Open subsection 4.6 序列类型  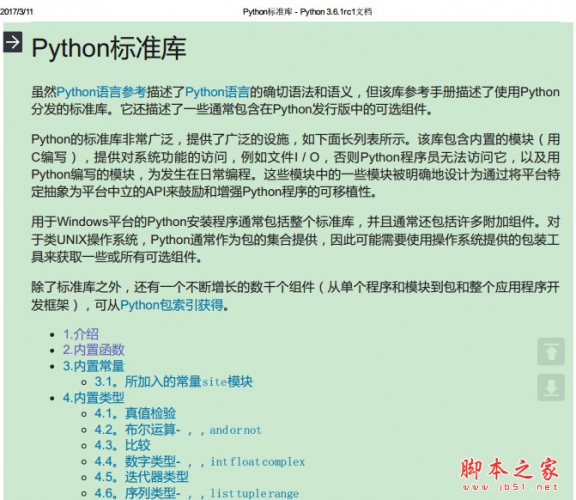coord(197,493)
